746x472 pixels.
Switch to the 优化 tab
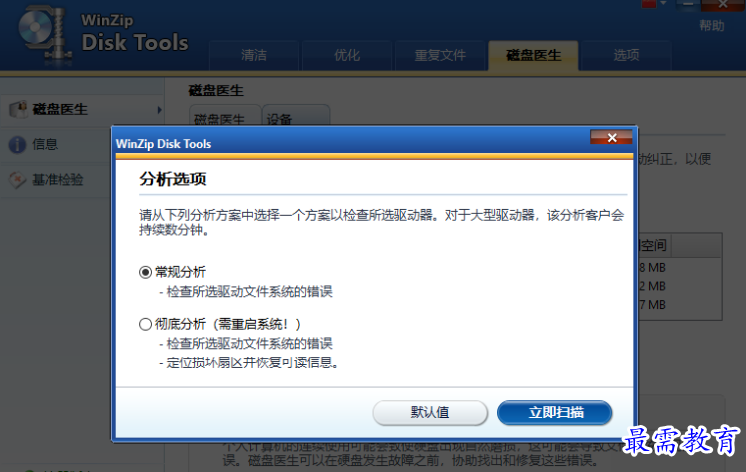(x=347, y=56)
